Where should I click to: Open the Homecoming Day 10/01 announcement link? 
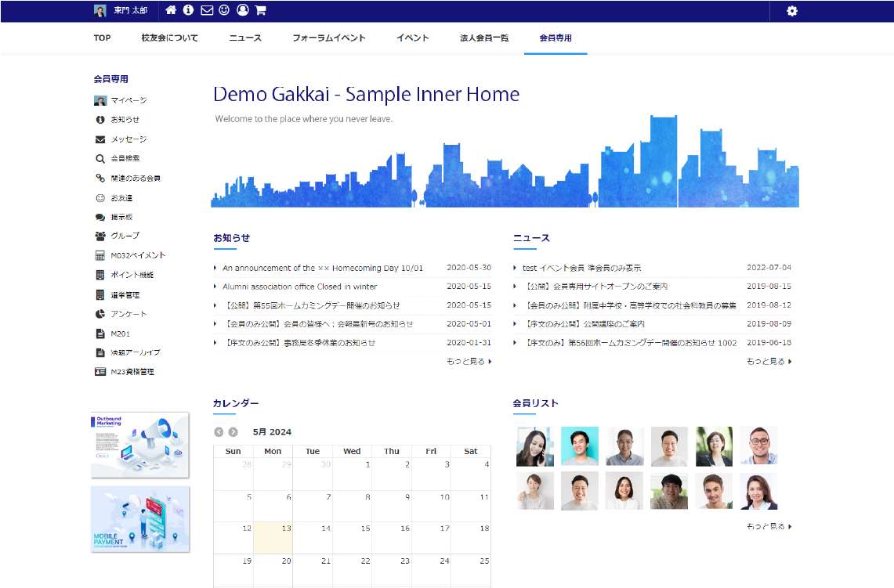coord(323,267)
